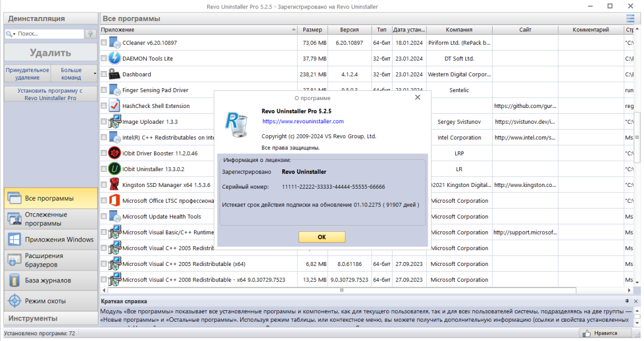Click the Microsoft Office LTSC icon
This screenshot has width=644, height=341.
point(114,200)
